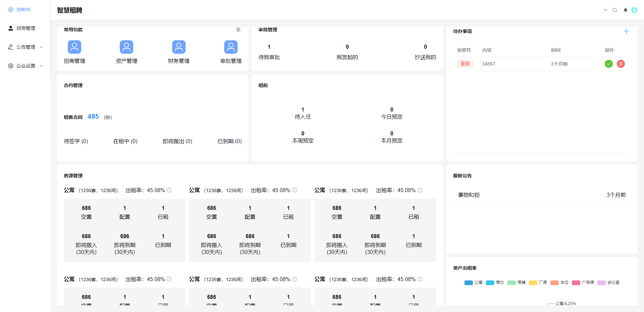Toggle 会议室 legend swatch
Image resolution: width=644 pixels, height=312 pixels.
pos(601,282)
